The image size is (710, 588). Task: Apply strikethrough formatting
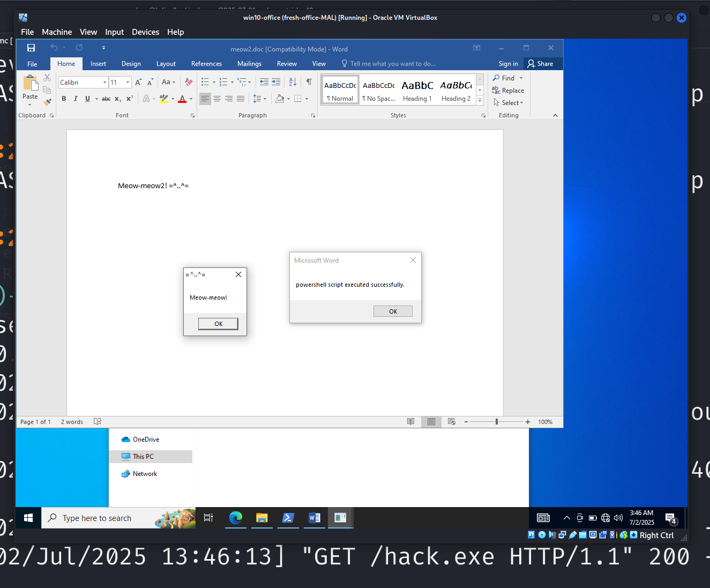106,99
